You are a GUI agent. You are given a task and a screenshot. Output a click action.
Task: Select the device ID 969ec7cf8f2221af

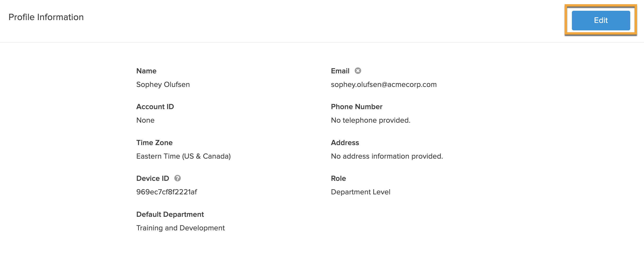point(167,192)
